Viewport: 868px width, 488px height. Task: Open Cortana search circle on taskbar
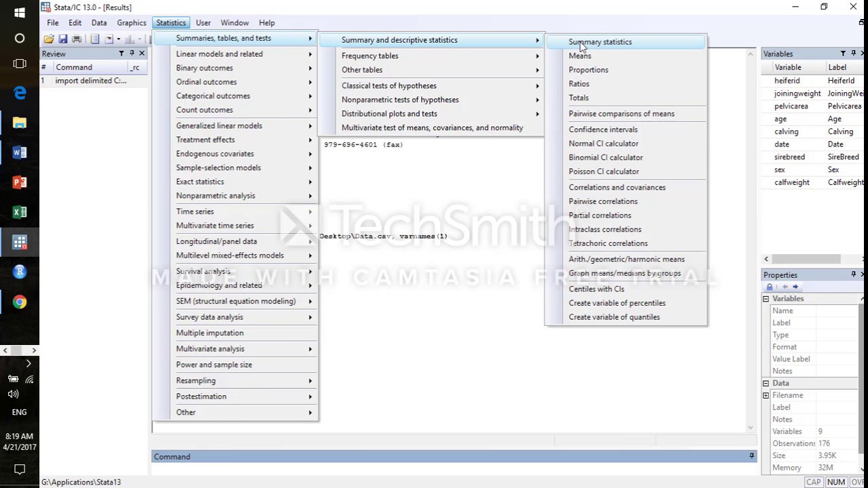(x=20, y=38)
